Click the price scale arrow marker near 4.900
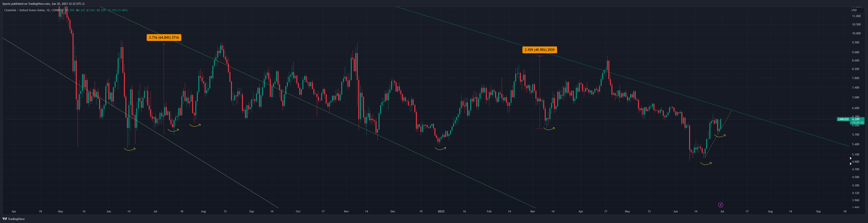The height and width of the screenshot is (223, 868). point(851,164)
